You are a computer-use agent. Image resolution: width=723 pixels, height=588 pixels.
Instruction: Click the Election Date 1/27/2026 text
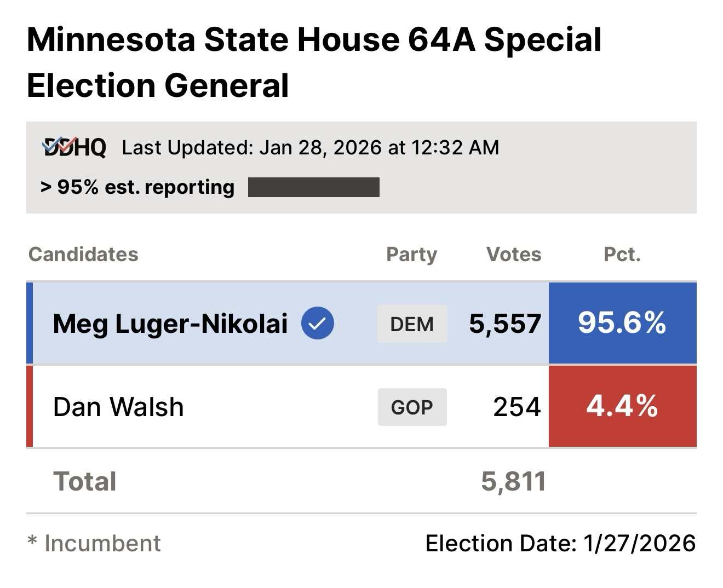(x=560, y=543)
